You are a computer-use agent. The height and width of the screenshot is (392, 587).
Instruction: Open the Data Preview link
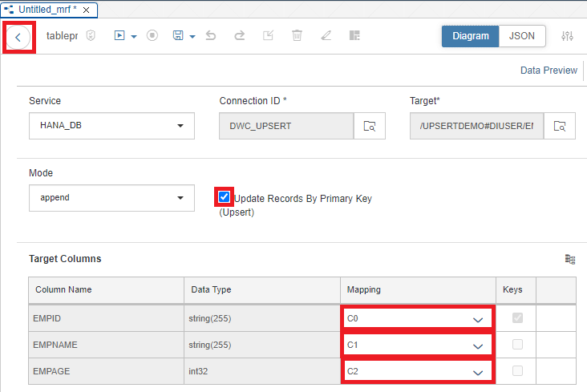coord(549,71)
